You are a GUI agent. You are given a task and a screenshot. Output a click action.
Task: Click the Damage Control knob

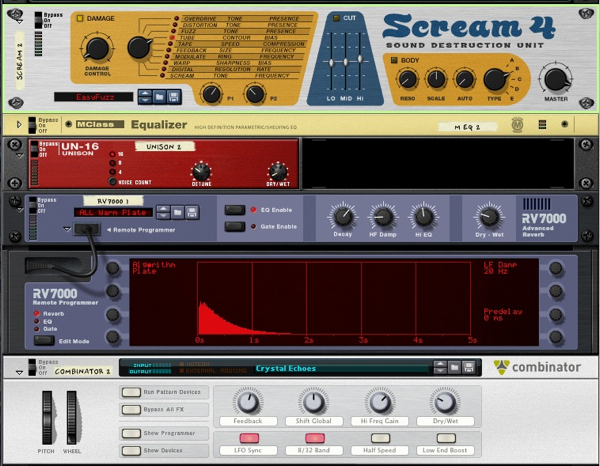click(x=97, y=49)
